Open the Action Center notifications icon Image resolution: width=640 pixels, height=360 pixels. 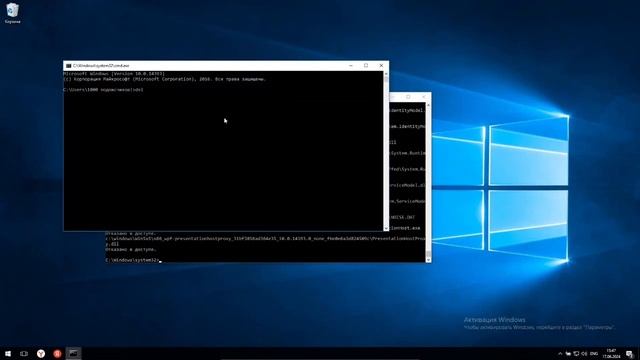[x=630, y=353]
